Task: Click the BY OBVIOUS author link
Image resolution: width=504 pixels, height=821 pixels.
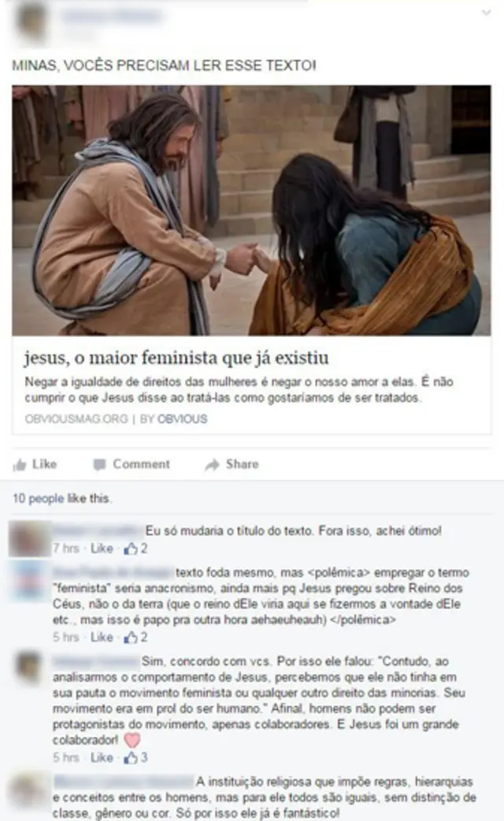Action: pos(174,419)
